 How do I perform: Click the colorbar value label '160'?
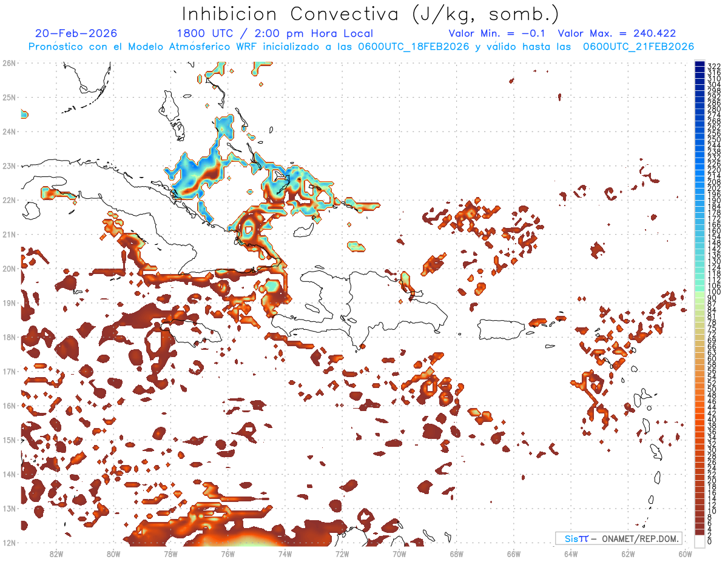tap(714, 231)
